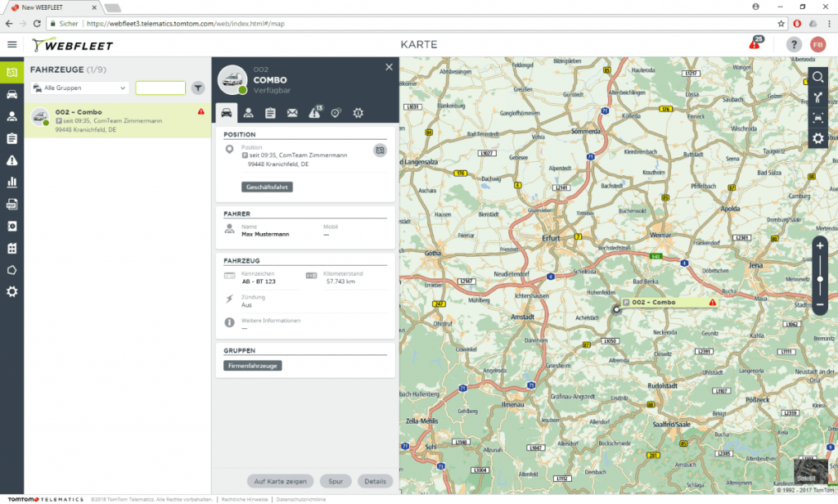The image size is (838, 504).
Task: Open the vehicles view in the left sidebar
Action: click(11, 94)
